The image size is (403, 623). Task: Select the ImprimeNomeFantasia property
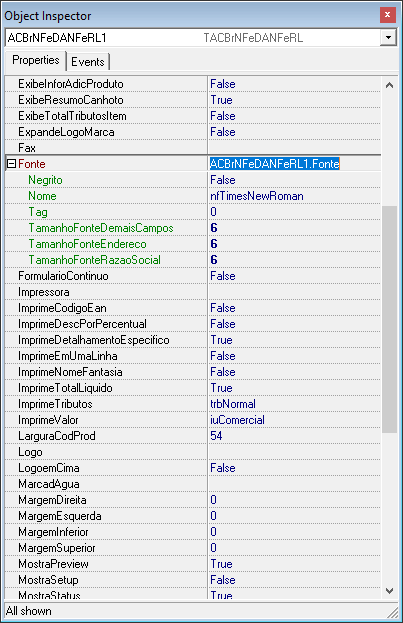point(70,372)
